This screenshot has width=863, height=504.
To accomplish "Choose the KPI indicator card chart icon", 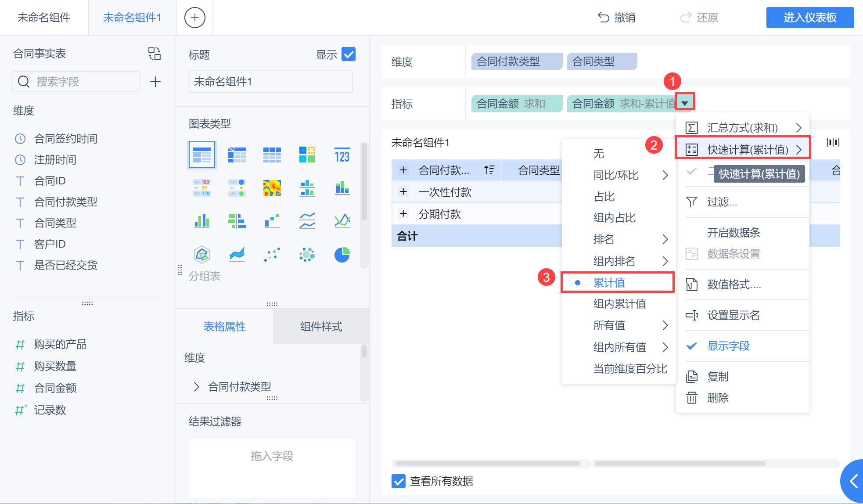I will click(x=342, y=155).
